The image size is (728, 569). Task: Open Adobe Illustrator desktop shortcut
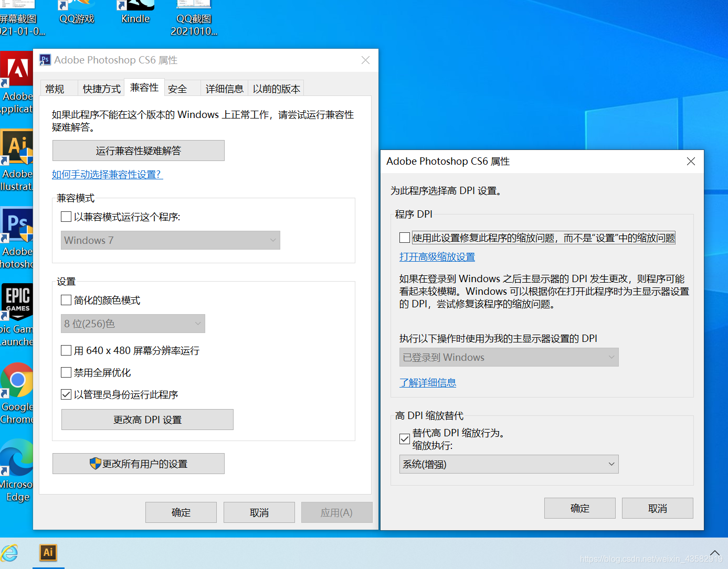tap(16, 160)
